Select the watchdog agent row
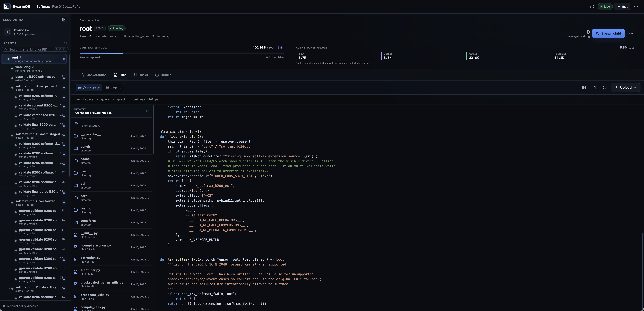644x311 pixels. coord(38,69)
